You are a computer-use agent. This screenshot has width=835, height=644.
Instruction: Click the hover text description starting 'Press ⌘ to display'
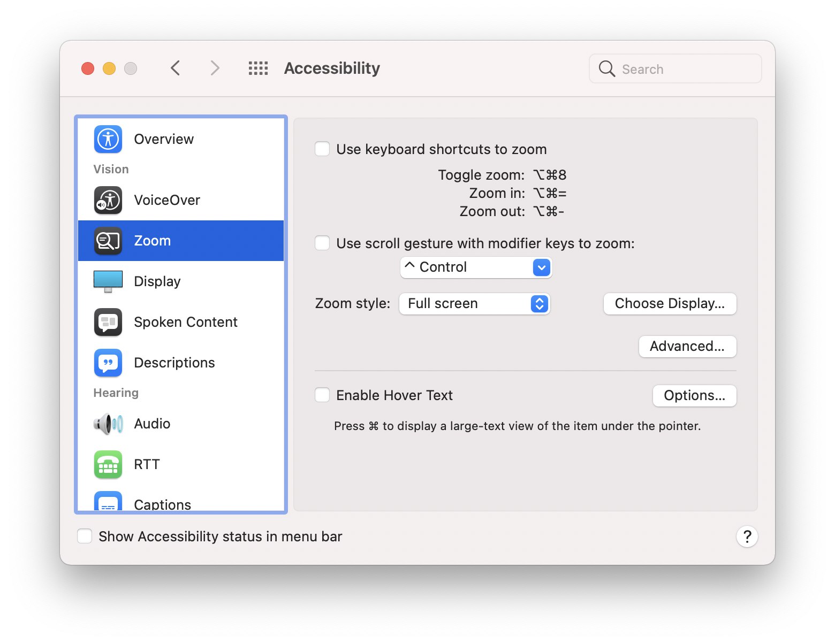(x=517, y=426)
